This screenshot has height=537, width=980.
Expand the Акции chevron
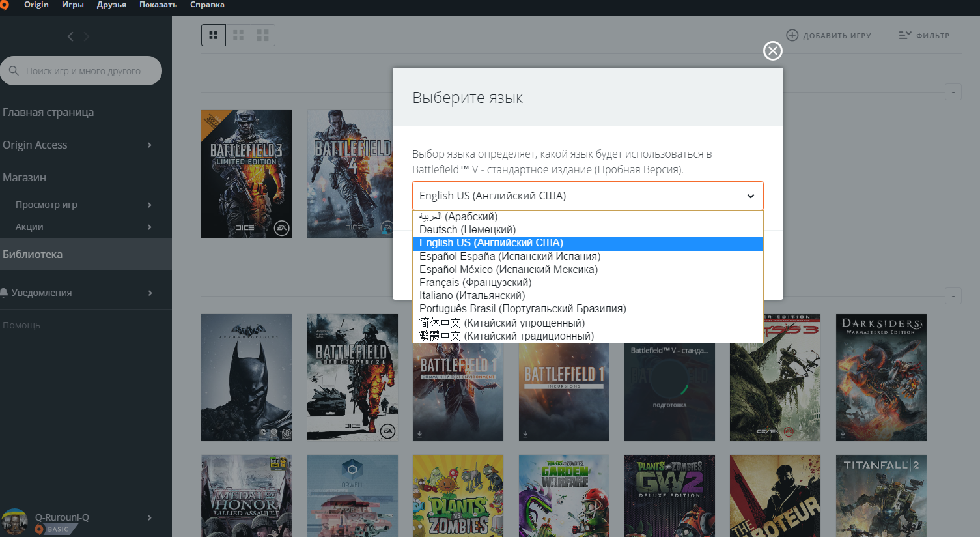(x=150, y=227)
